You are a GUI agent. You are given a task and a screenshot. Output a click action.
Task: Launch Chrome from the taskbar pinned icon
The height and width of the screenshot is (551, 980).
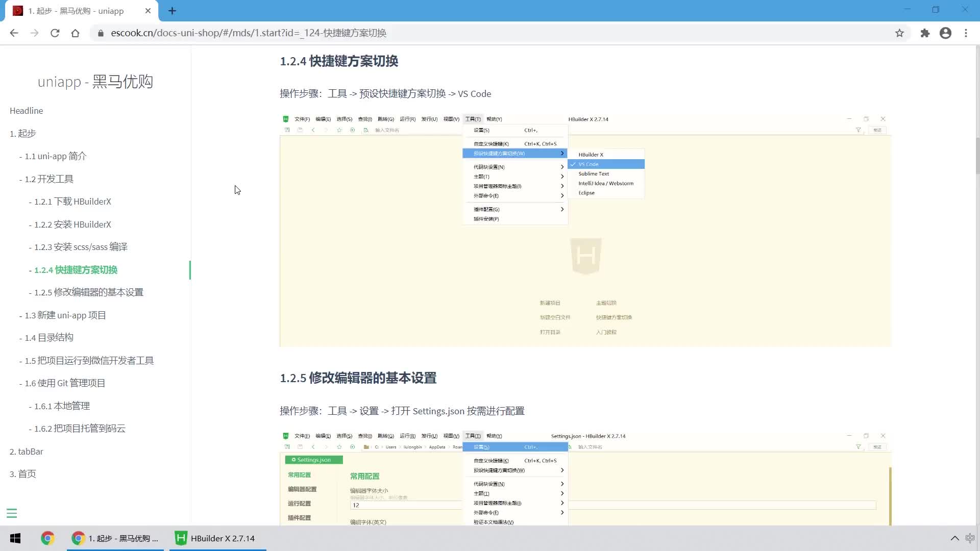(47, 538)
